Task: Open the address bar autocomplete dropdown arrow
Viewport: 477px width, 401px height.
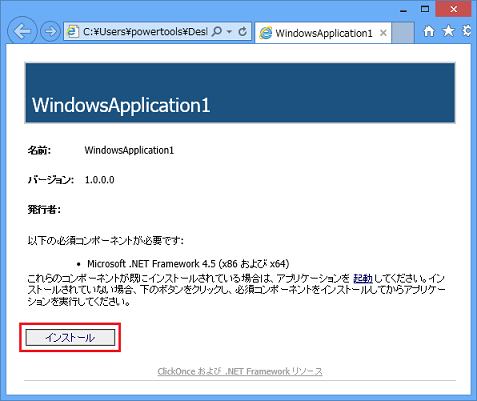Action: point(229,32)
